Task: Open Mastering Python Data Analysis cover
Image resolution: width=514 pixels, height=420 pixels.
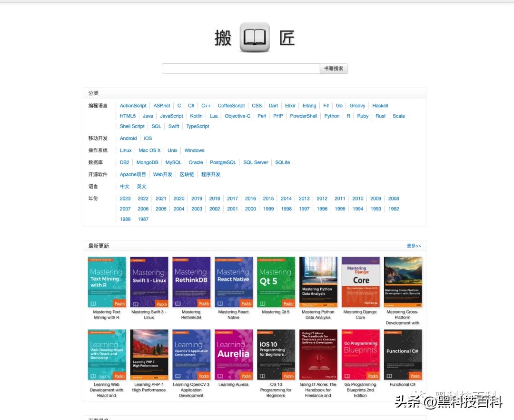Action: coord(318,282)
